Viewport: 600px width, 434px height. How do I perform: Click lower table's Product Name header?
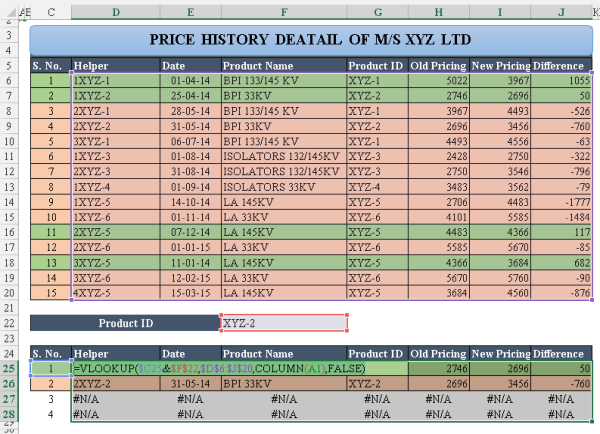tap(283, 354)
